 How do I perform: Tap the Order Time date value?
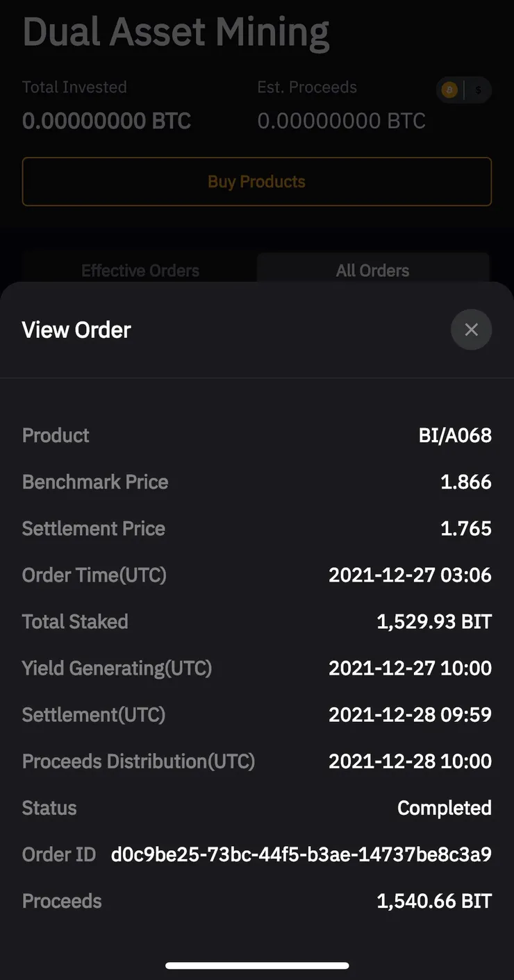410,575
